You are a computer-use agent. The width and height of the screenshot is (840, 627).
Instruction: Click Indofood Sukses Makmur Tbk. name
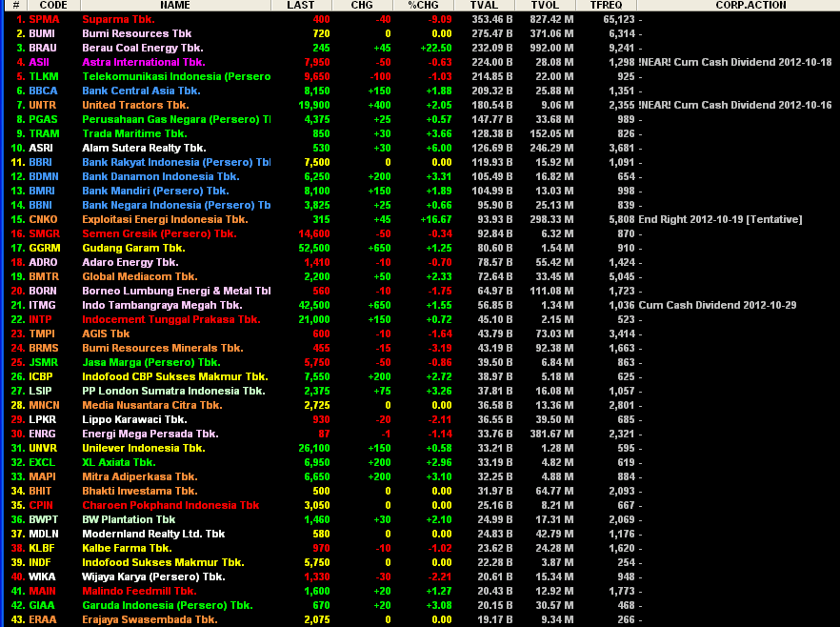pyautogui.click(x=163, y=562)
